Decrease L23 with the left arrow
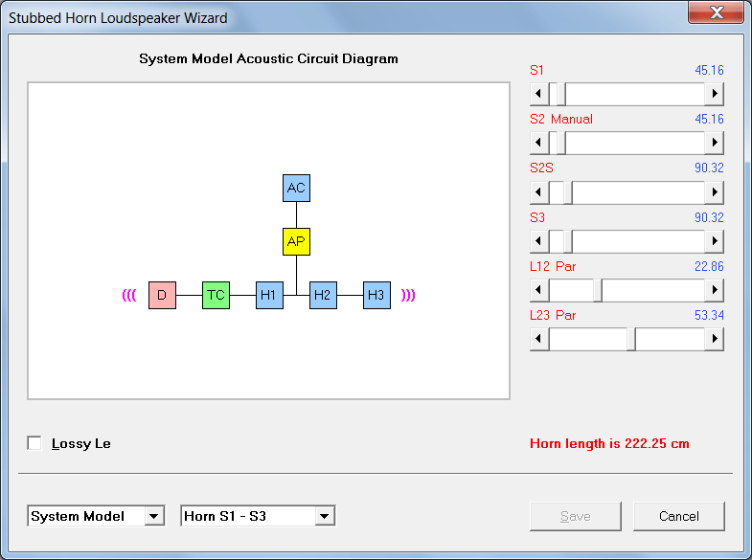 click(x=539, y=339)
